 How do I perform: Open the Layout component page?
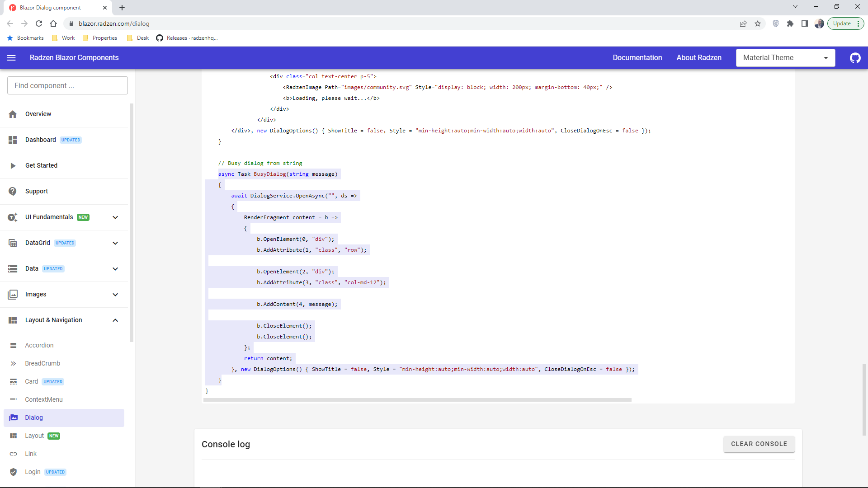(x=34, y=436)
